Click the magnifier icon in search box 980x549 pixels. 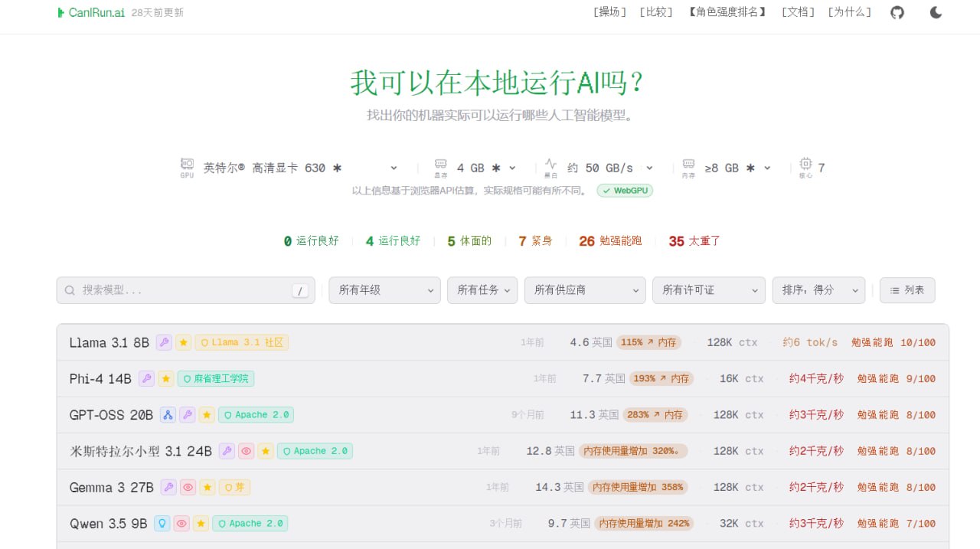coord(70,290)
